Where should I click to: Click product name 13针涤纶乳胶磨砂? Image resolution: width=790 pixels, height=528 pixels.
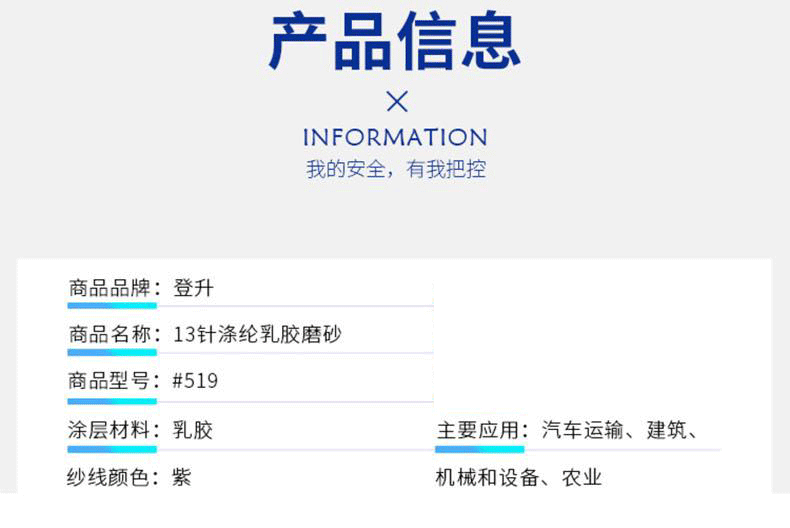click(x=257, y=334)
